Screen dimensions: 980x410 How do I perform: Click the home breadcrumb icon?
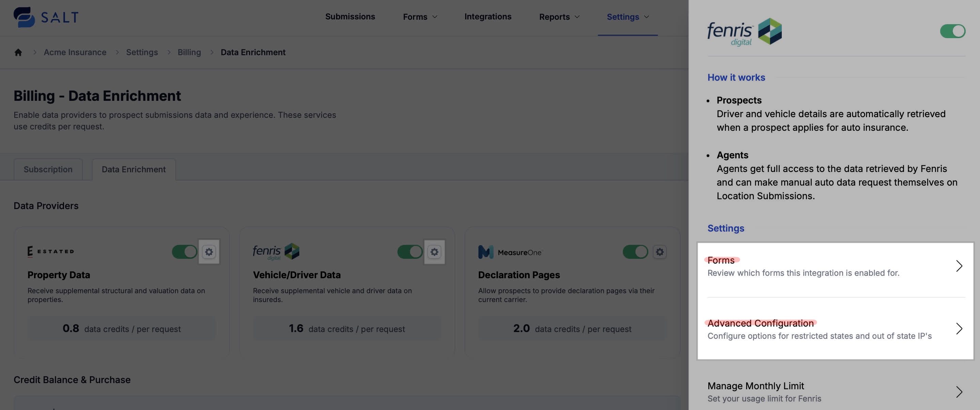pyautogui.click(x=18, y=52)
